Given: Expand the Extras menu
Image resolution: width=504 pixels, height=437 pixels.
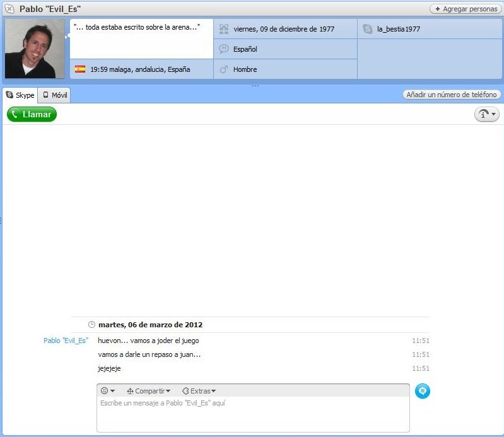Looking at the screenshot, I should (199, 391).
